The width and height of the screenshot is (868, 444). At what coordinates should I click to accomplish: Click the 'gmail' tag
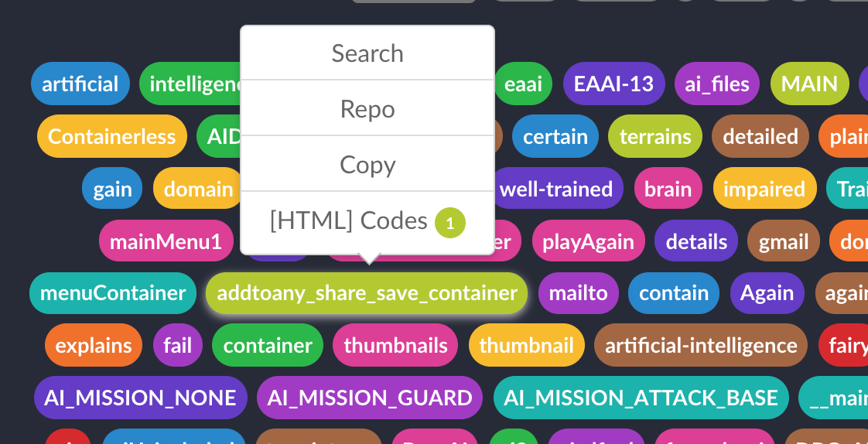[x=784, y=241]
